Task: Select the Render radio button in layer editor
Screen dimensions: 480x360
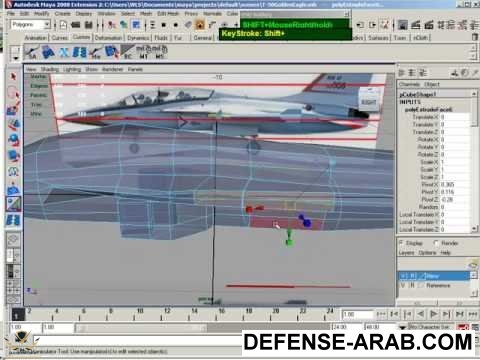Action: (x=436, y=243)
